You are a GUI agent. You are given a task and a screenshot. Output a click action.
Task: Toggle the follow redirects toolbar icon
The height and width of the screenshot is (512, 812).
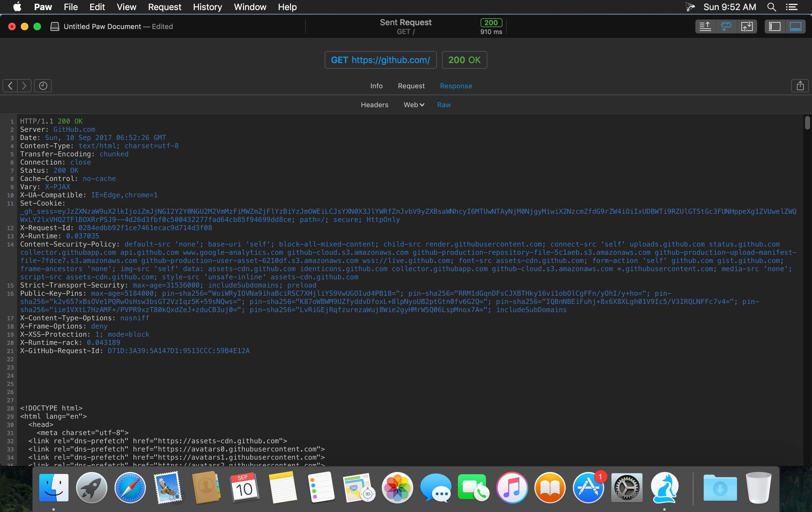click(x=726, y=26)
